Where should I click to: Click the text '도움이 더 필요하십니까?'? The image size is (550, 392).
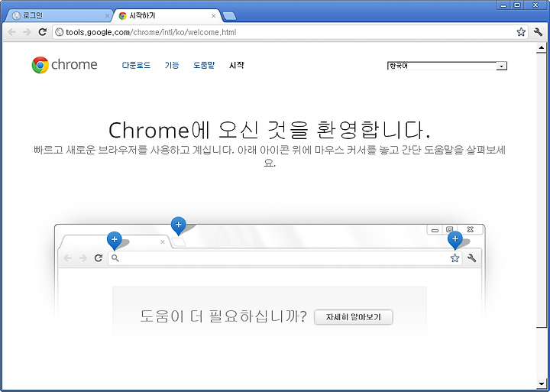(223, 316)
